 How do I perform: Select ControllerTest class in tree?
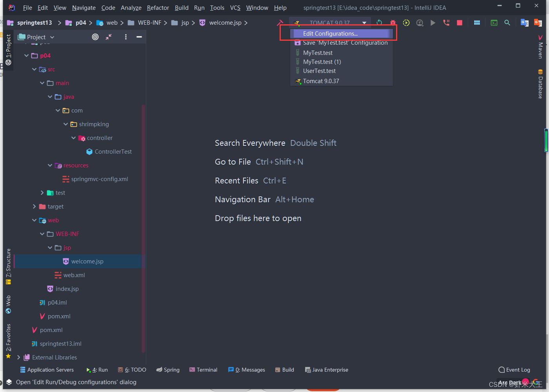[109, 152]
